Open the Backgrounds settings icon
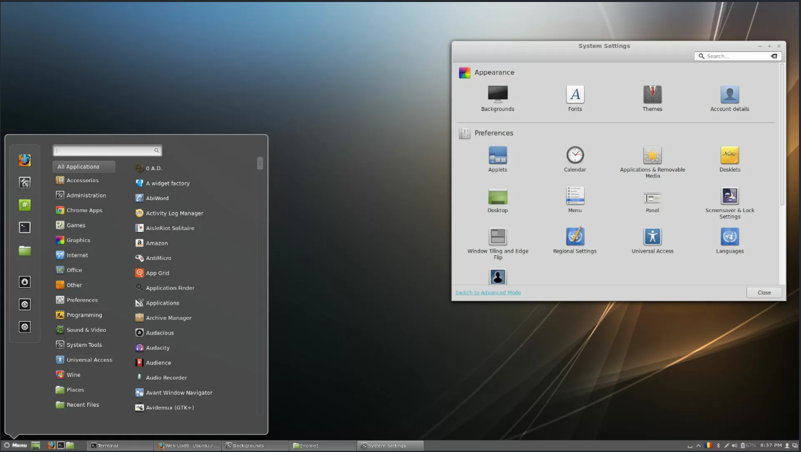 [x=497, y=95]
